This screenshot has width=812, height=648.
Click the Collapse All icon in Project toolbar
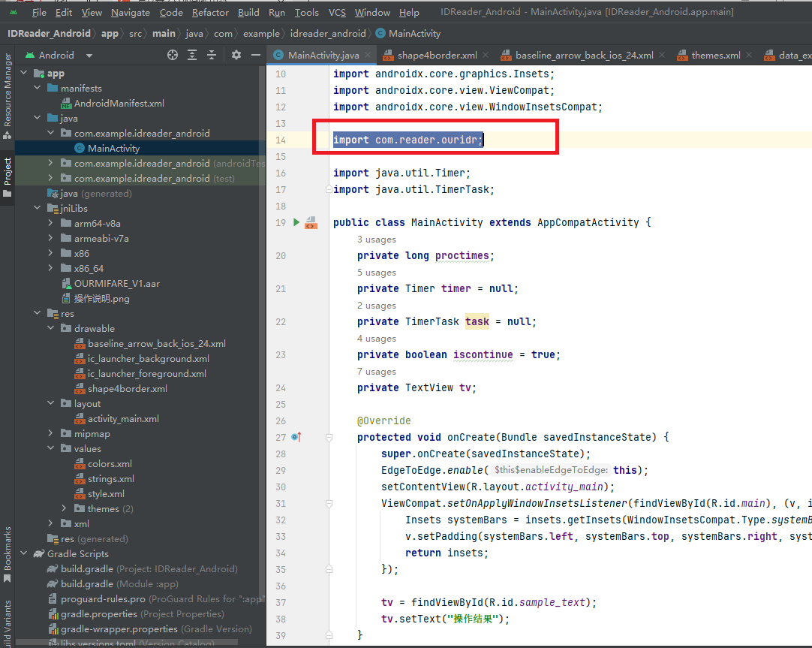tap(212, 55)
